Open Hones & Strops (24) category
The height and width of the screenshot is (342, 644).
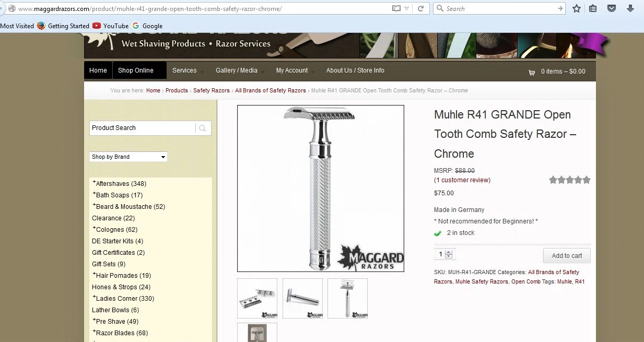pos(121,287)
